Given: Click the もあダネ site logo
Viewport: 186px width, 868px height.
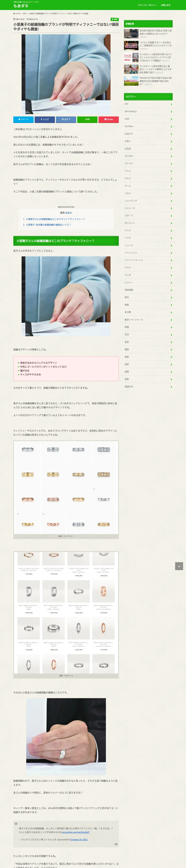Looking at the screenshot, I should pos(21,6).
